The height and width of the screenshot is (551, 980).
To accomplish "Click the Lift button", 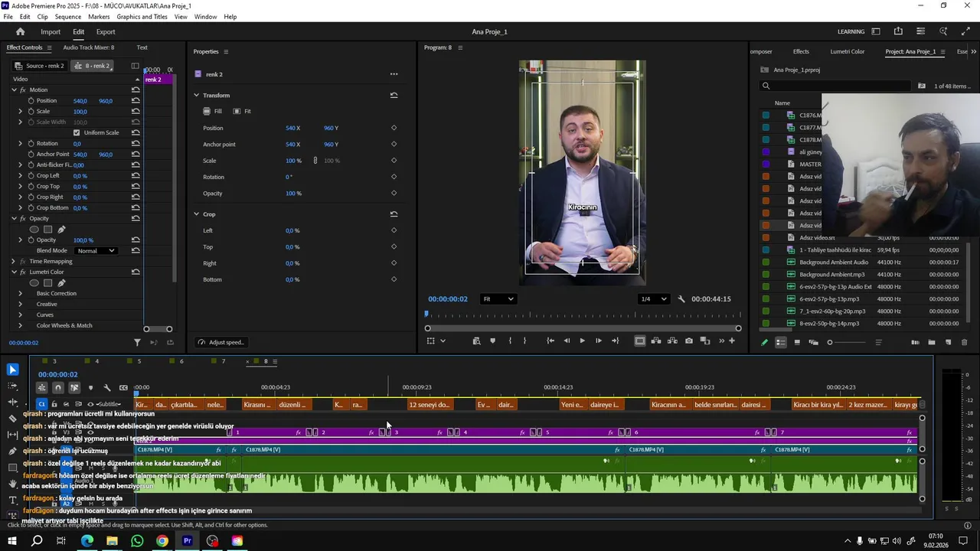I will [656, 341].
